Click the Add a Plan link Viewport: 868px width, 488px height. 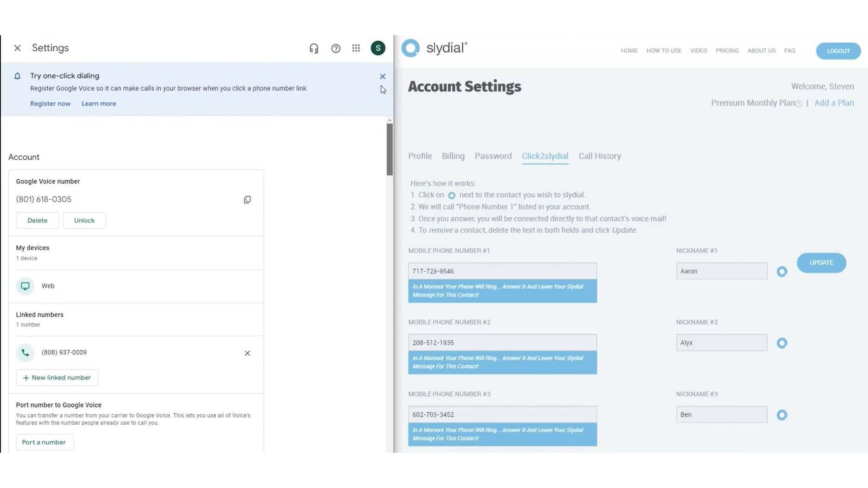[x=834, y=103]
